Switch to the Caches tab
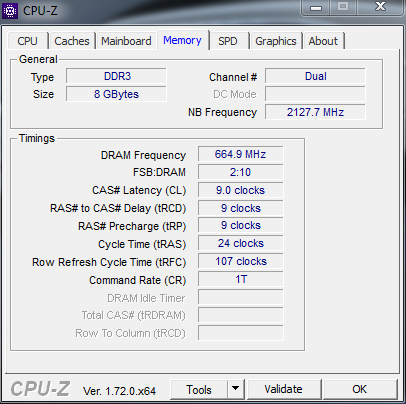 coord(72,41)
